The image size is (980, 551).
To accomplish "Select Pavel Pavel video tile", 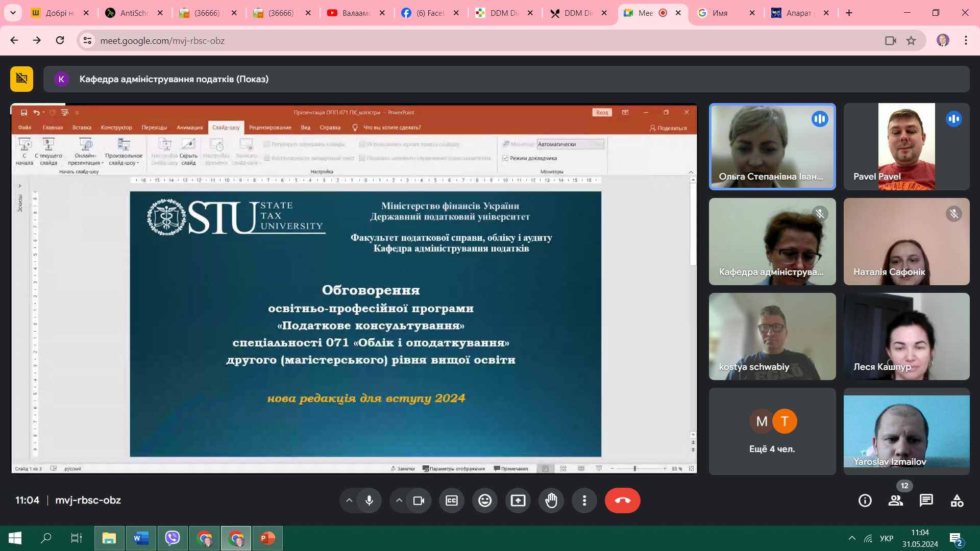I will pos(906,147).
